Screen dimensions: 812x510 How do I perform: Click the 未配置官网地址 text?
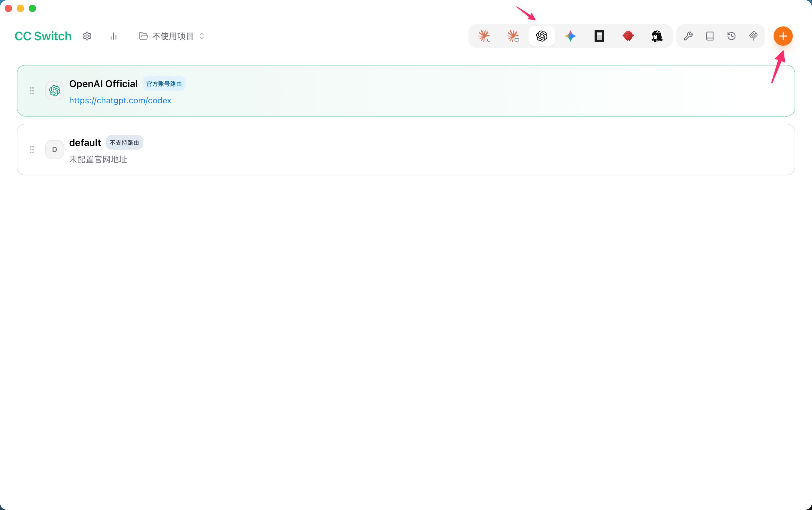point(98,159)
